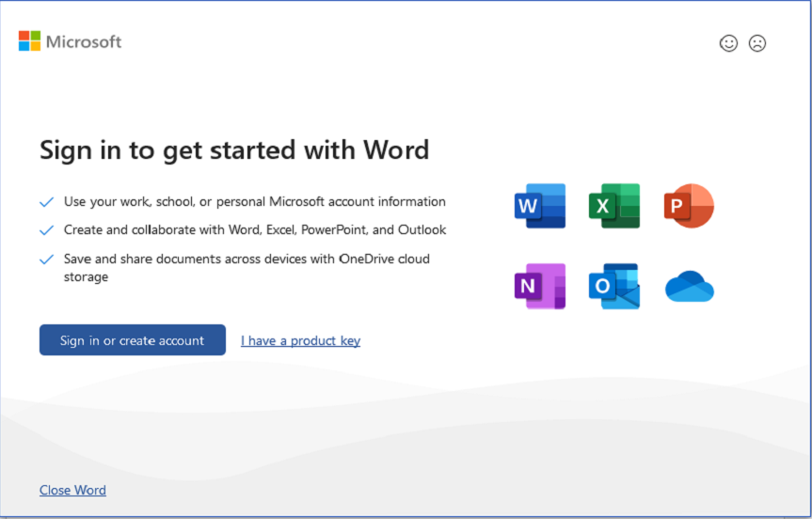This screenshot has height=519, width=812.
Task: Click the Microsoft wordmark text beside the logo
Action: click(x=84, y=41)
